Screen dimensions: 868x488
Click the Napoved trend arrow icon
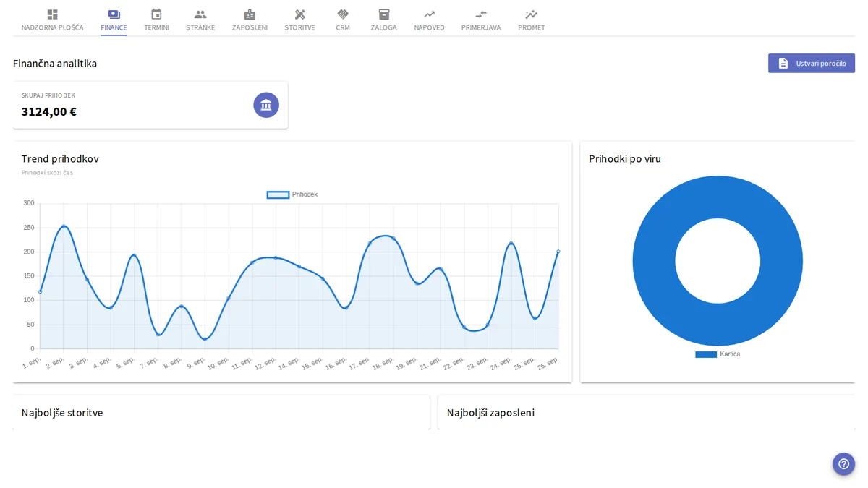point(429,14)
